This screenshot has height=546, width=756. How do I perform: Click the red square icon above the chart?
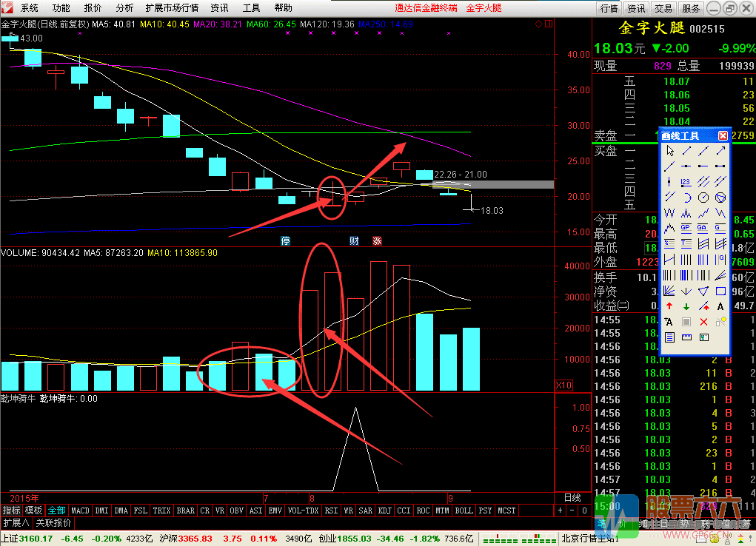pyautogui.click(x=549, y=24)
